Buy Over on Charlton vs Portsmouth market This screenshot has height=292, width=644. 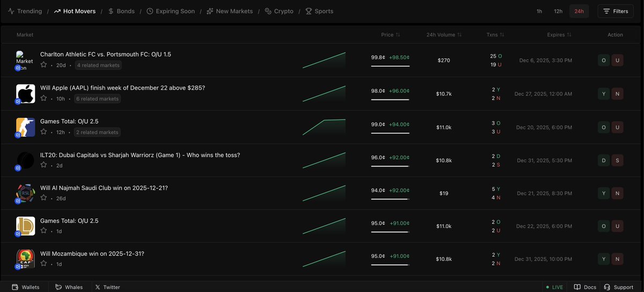(x=604, y=61)
